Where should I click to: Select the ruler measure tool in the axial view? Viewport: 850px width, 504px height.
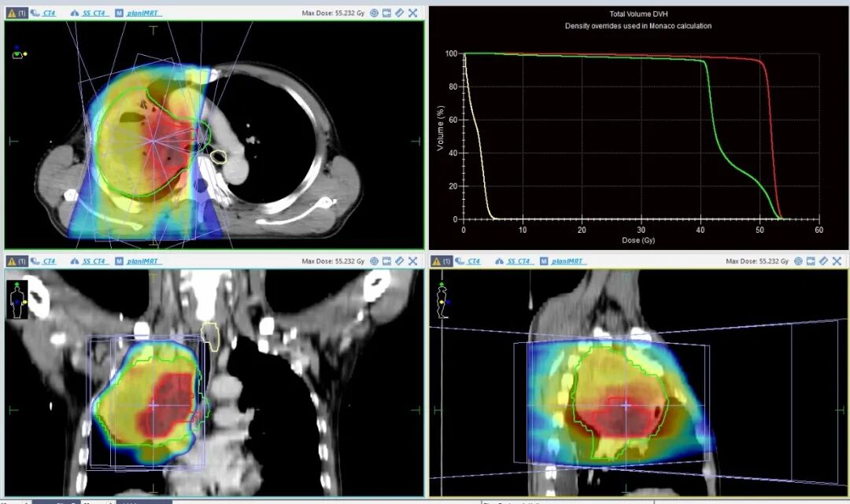(400, 13)
